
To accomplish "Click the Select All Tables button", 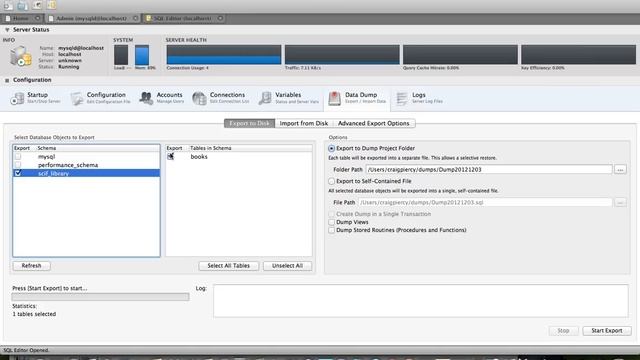I will pos(229,266).
